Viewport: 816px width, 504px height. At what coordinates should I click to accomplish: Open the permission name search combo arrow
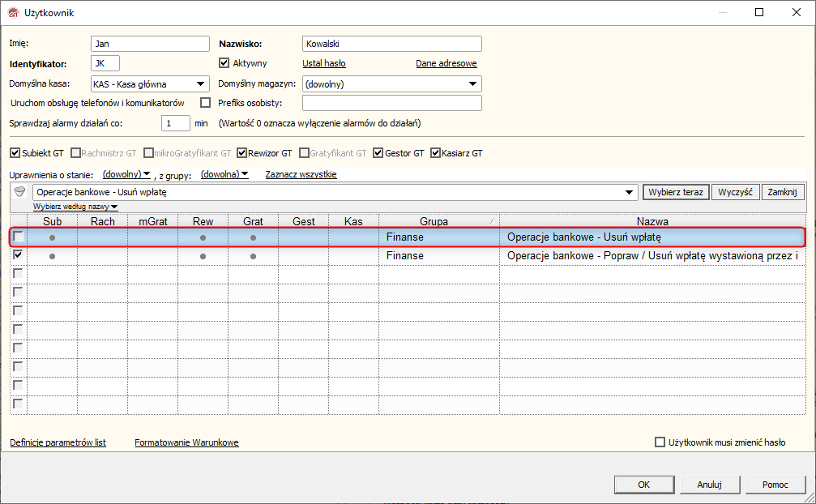point(629,193)
